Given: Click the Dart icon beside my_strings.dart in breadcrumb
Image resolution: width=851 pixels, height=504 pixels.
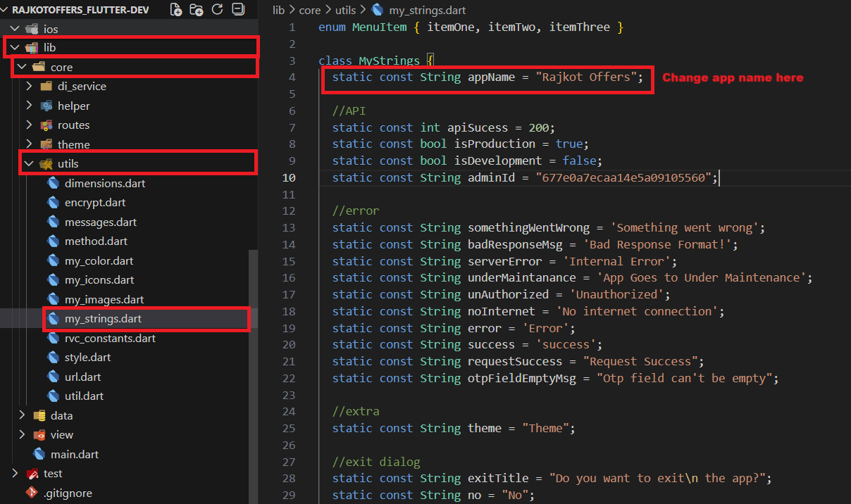Looking at the screenshot, I should click(x=378, y=11).
